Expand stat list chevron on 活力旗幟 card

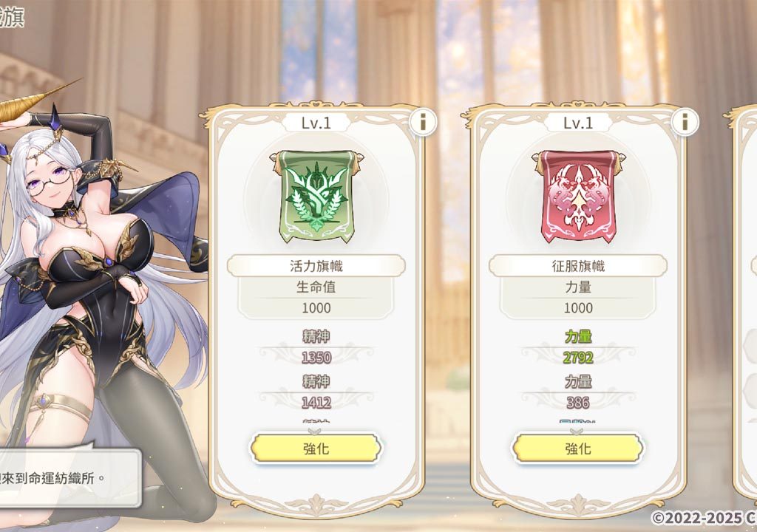(x=315, y=430)
